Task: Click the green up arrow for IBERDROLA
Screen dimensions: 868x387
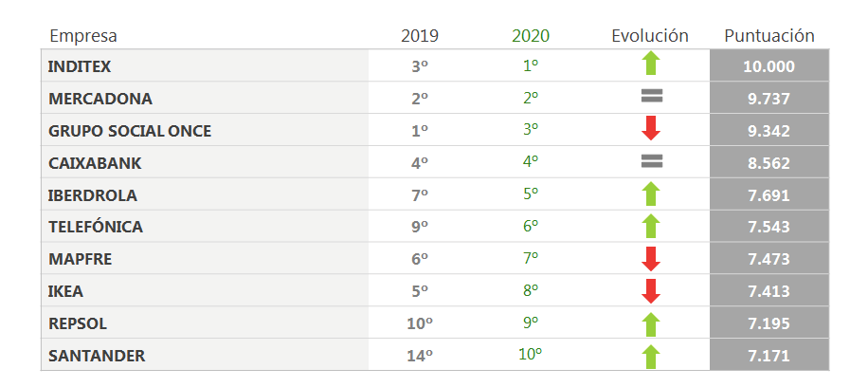Action: [x=650, y=194]
